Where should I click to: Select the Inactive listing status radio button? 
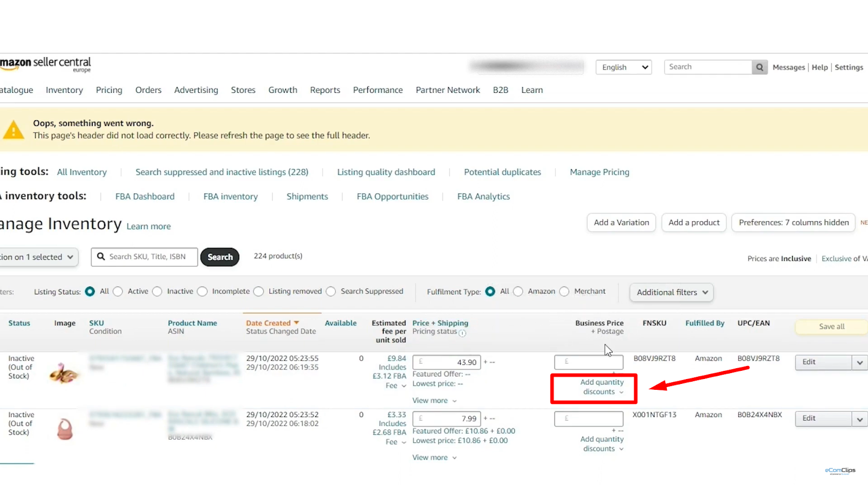point(157,292)
